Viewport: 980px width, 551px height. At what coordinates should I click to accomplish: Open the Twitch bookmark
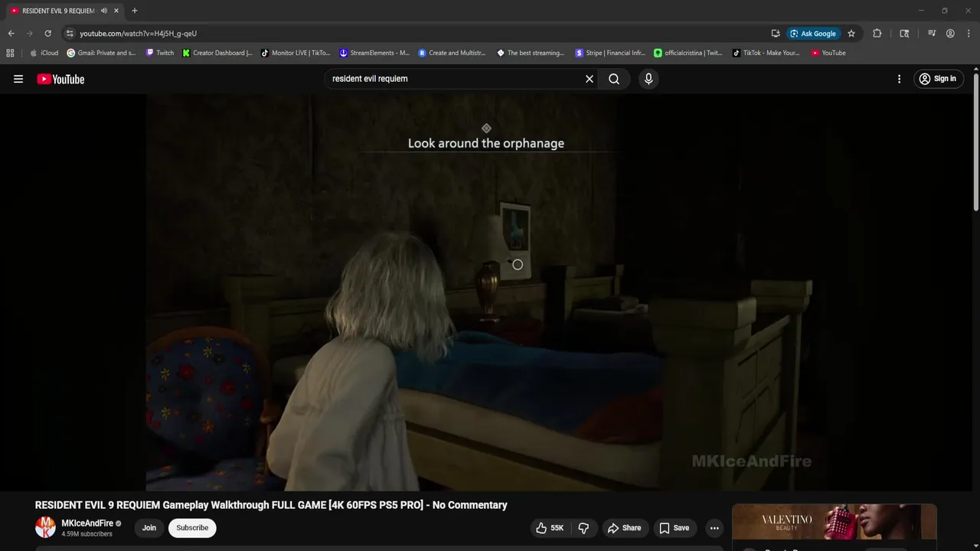click(159, 53)
